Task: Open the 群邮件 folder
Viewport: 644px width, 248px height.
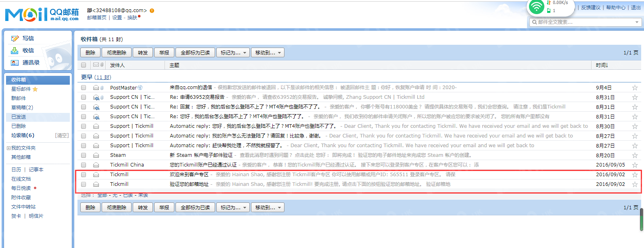Action: point(19,98)
